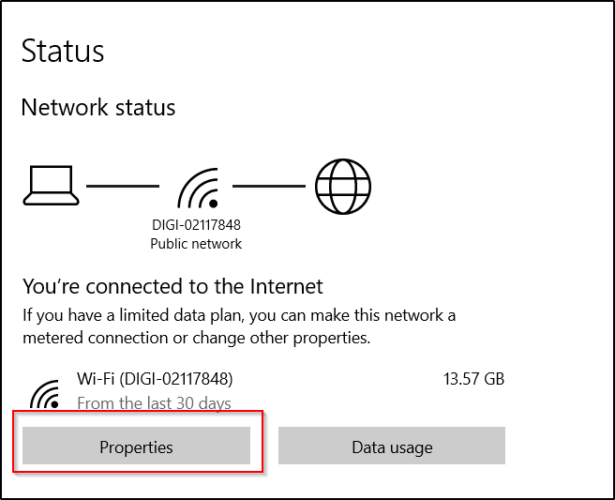Select the DIGI-02117848 label under the diagram

point(196,225)
